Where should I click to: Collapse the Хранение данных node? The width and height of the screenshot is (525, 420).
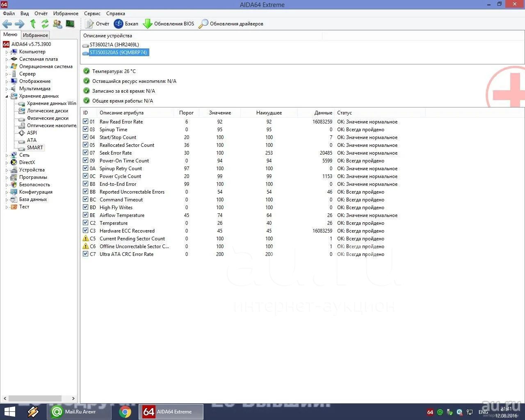coord(7,96)
